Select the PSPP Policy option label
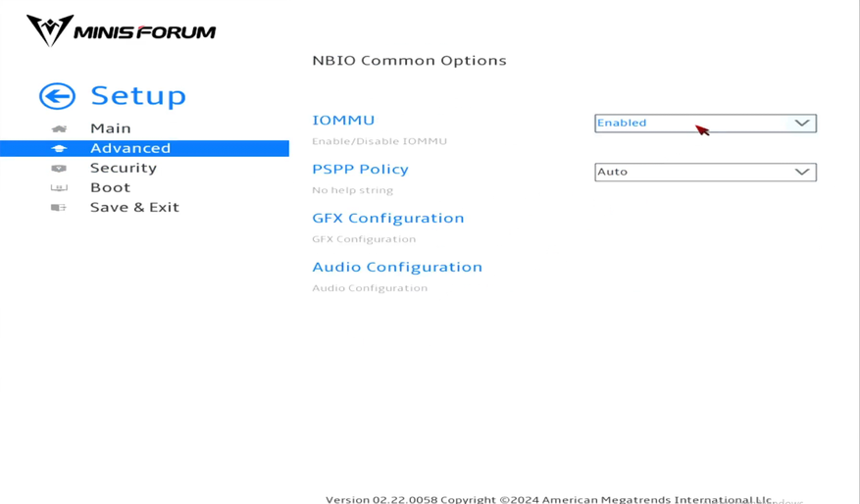The image size is (860, 504). (360, 169)
